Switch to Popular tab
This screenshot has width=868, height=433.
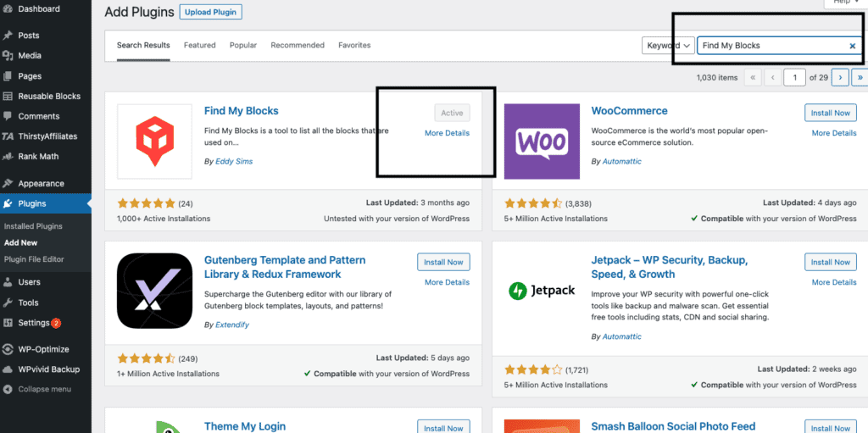[243, 46]
